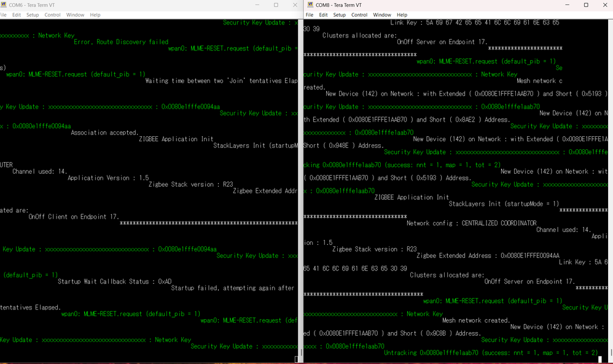Click 'ZIGBEE Application Init' line in COM8
This screenshot has width=613, height=364.
point(412,197)
